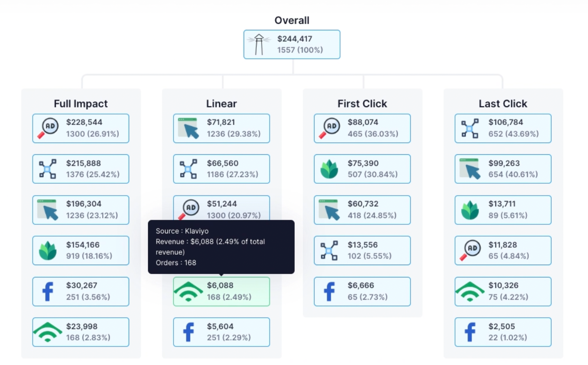588x365 pixels.
Task: Select the Last Click column heading
Action: 503,104
